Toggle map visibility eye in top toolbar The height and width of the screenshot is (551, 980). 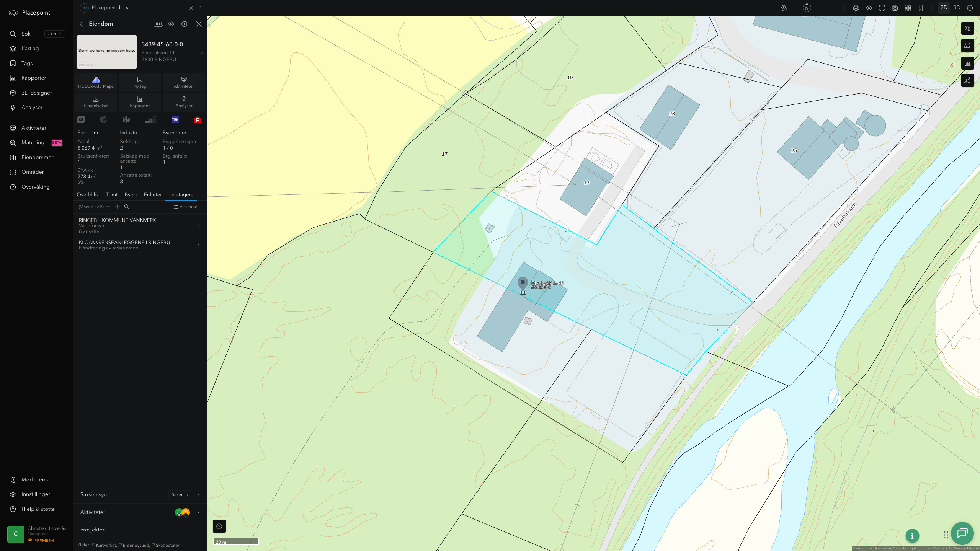tap(869, 8)
